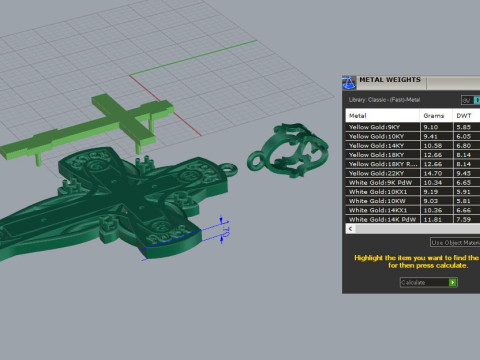Click the green arrow on Calculate
This screenshot has width=480, height=360.
click(452, 282)
